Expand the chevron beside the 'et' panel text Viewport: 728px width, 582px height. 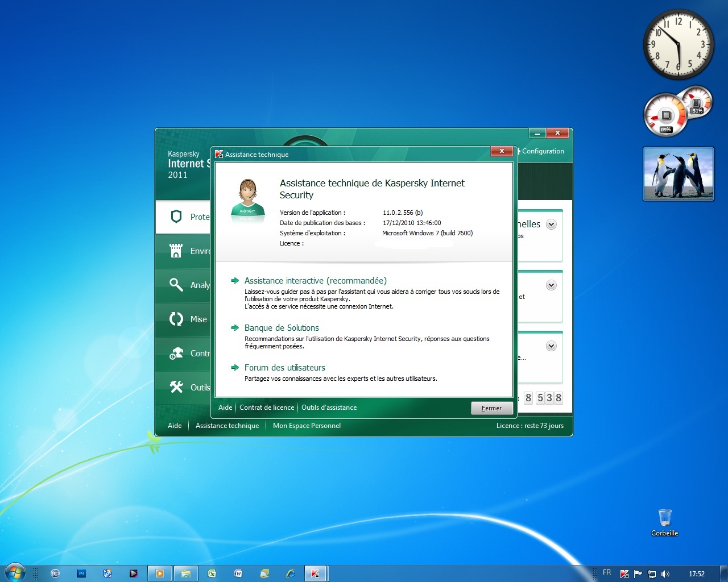(x=551, y=285)
